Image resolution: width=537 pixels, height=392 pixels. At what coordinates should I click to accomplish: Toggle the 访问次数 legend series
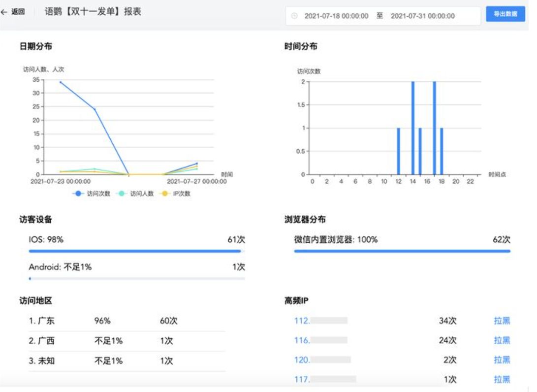92,194
